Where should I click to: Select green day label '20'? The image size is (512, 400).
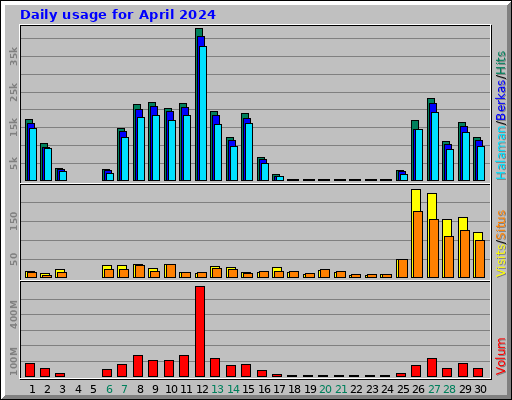click(326, 389)
